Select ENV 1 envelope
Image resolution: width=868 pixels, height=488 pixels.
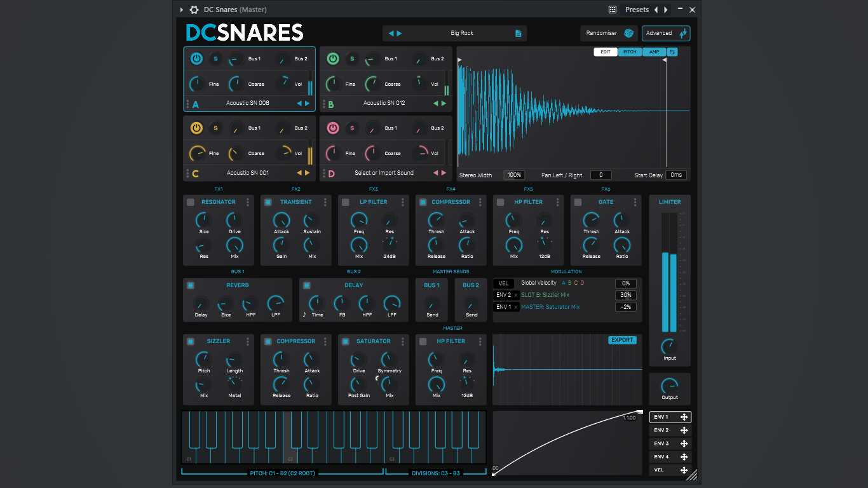point(670,417)
